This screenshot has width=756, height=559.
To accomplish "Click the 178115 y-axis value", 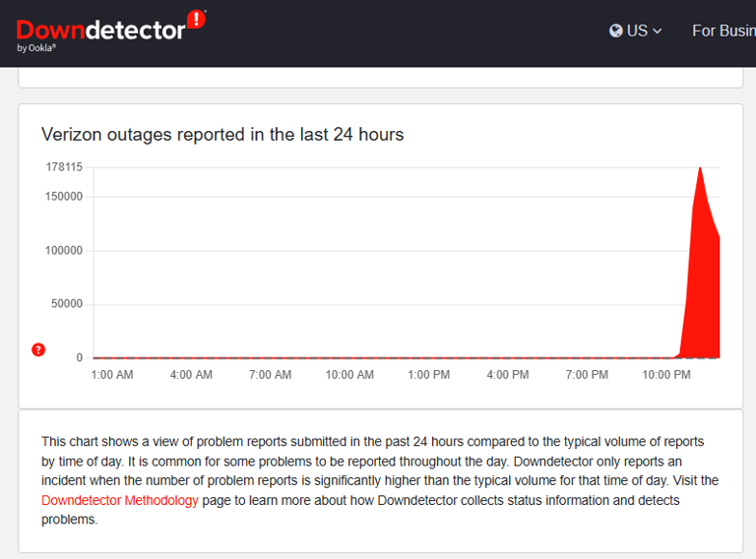I will (x=64, y=167).
